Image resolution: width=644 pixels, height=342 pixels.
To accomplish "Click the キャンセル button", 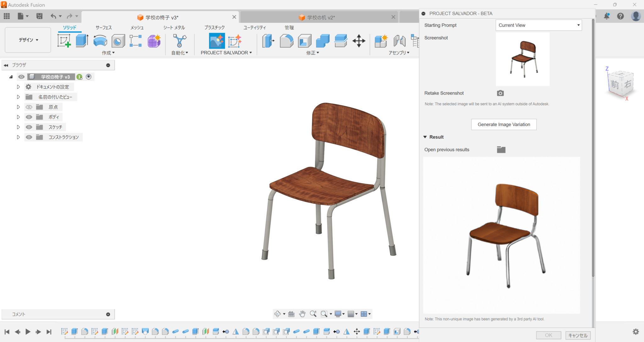I will 578,335.
